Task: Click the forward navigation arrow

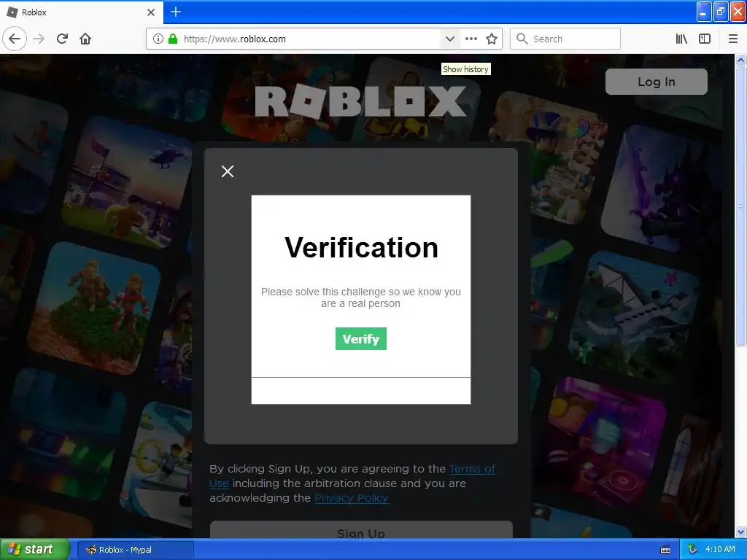Action: (39, 39)
